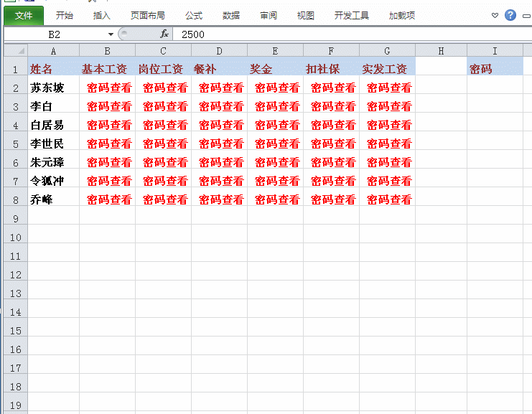This screenshot has height=414, width=532.
Task: Click inside the Name Box showing B2
Action: click(55, 34)
